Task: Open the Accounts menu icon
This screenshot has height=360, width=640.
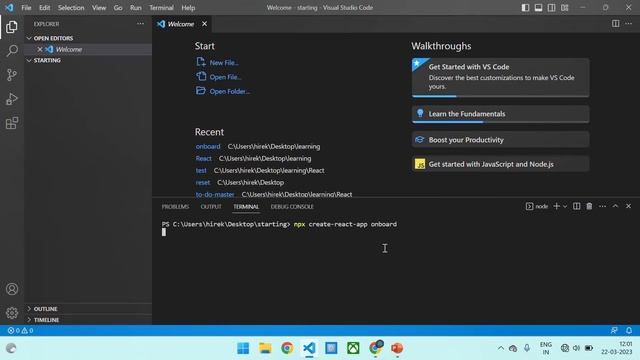Action: [x=12, y=289]
